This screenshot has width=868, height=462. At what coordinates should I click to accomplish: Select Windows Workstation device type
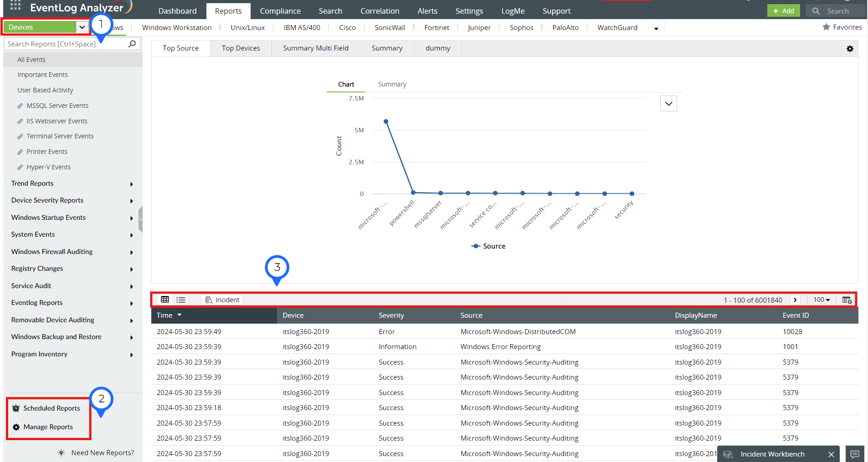tap(177, 27)
